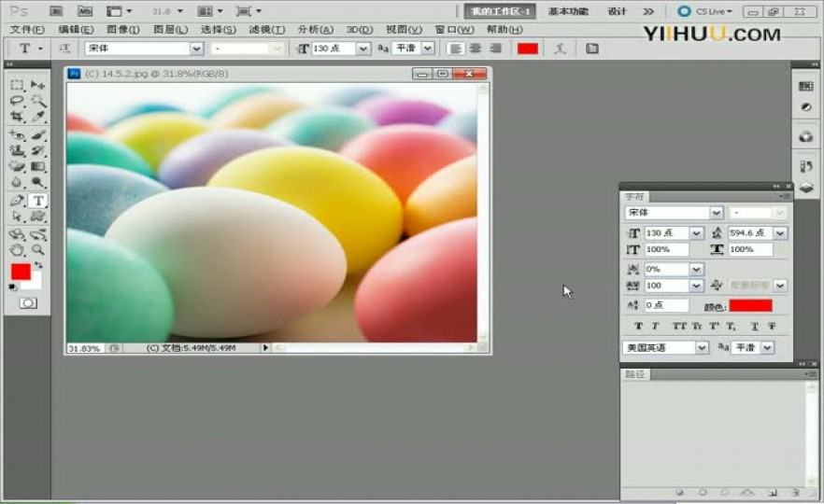
Task: Reset default foreground and background colors
Action: pos(13,287)
